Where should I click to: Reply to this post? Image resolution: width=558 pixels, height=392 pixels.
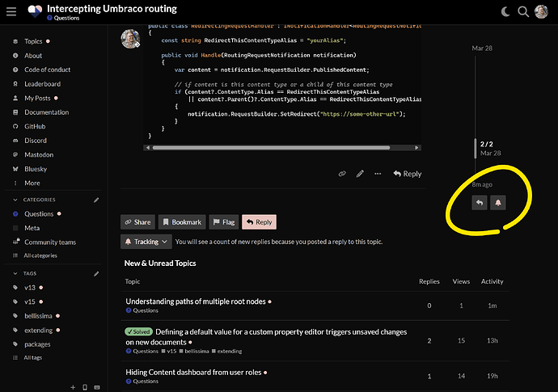click(408, 174)
